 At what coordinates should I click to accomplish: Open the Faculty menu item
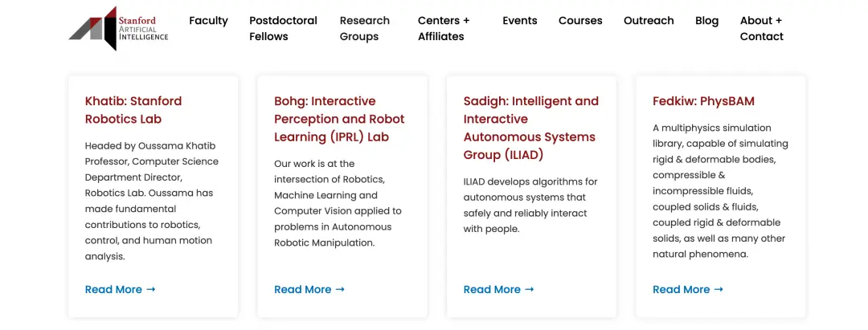coord(208,21)
